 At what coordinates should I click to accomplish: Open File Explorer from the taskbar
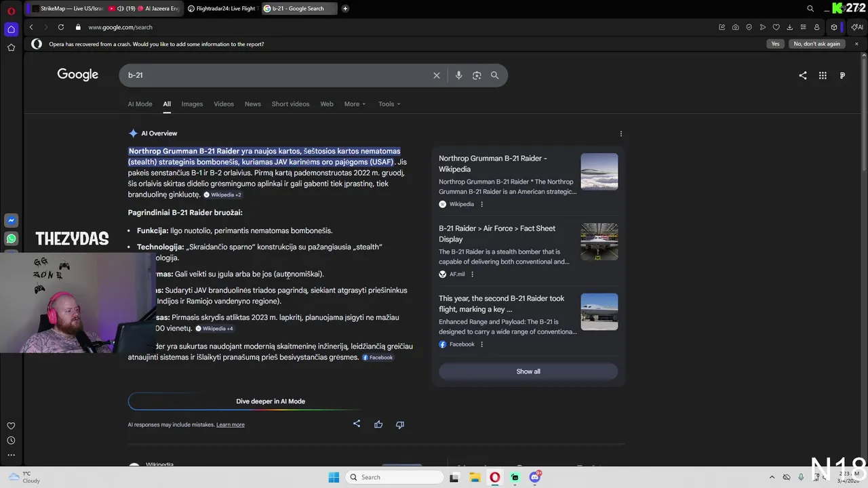[x=475, y=477]
